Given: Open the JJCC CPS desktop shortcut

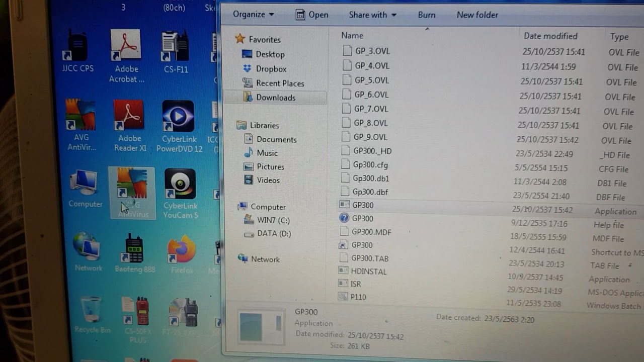Looking at the screenshot, I should (x=77, y=50).
